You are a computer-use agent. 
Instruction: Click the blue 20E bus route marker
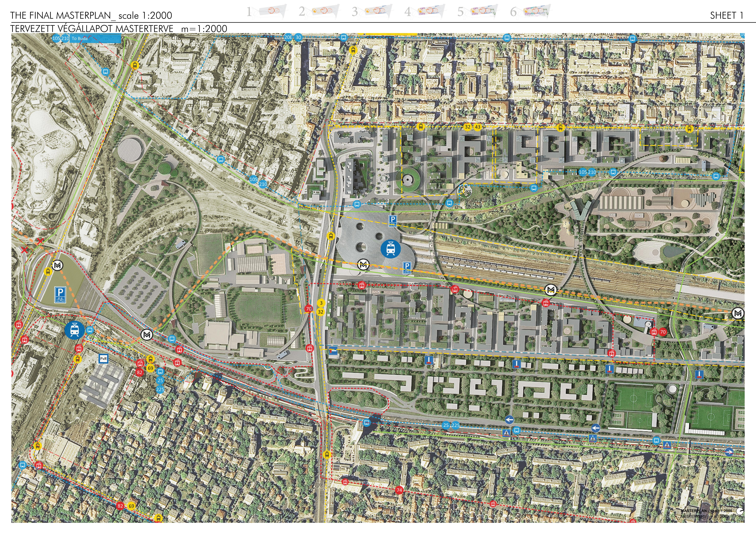click(x=288, y=37)
